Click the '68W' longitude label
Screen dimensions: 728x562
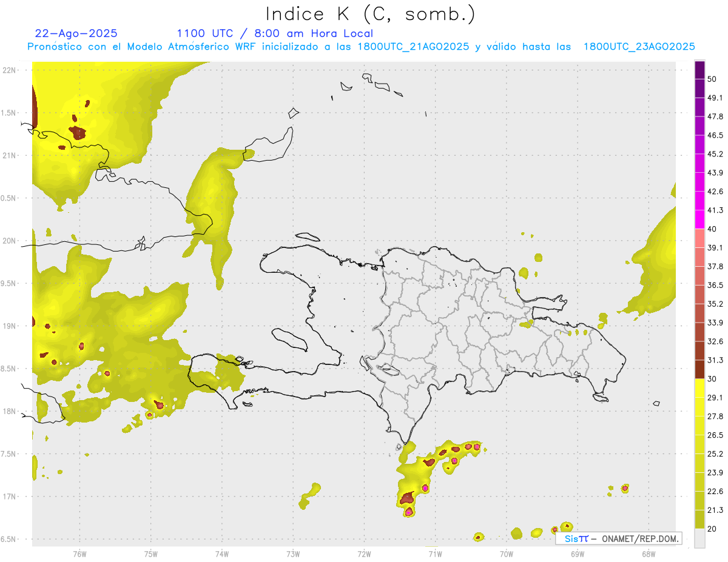(x=648, y=554)
